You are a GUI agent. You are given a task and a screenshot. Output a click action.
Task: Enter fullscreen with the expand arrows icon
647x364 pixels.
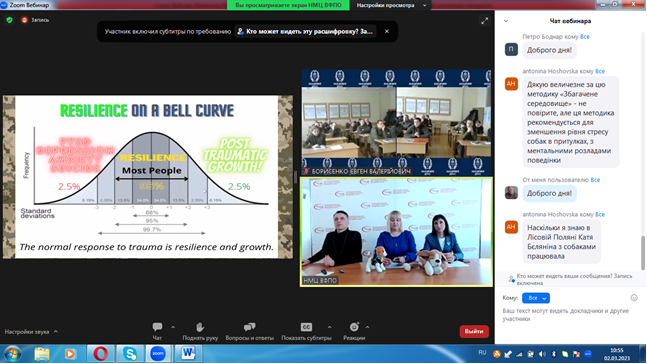point(484,21)
